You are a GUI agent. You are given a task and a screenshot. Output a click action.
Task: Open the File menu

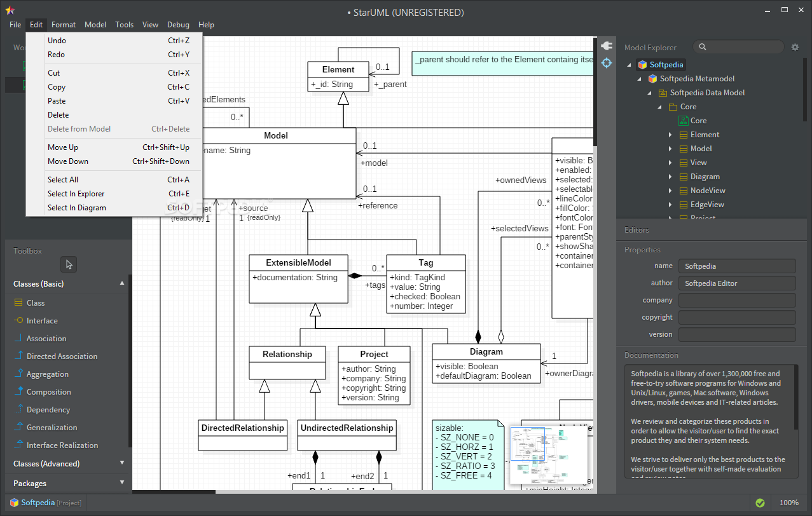[15, 25]
